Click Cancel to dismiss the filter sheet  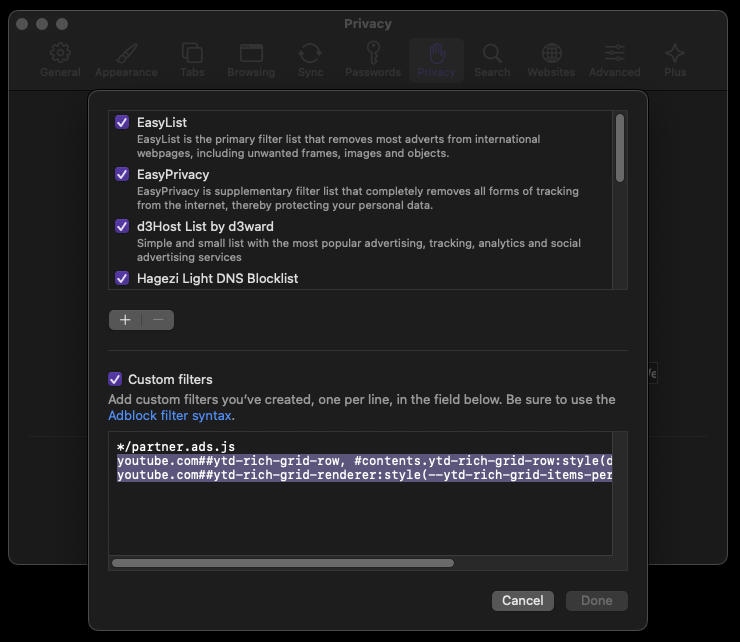click(x=522, y=600)
